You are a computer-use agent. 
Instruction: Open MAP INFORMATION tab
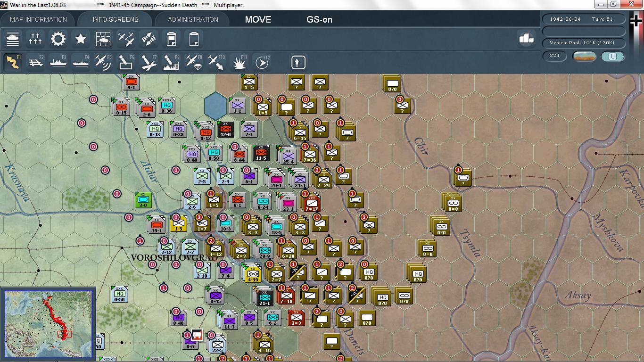(x=38, y=19)
